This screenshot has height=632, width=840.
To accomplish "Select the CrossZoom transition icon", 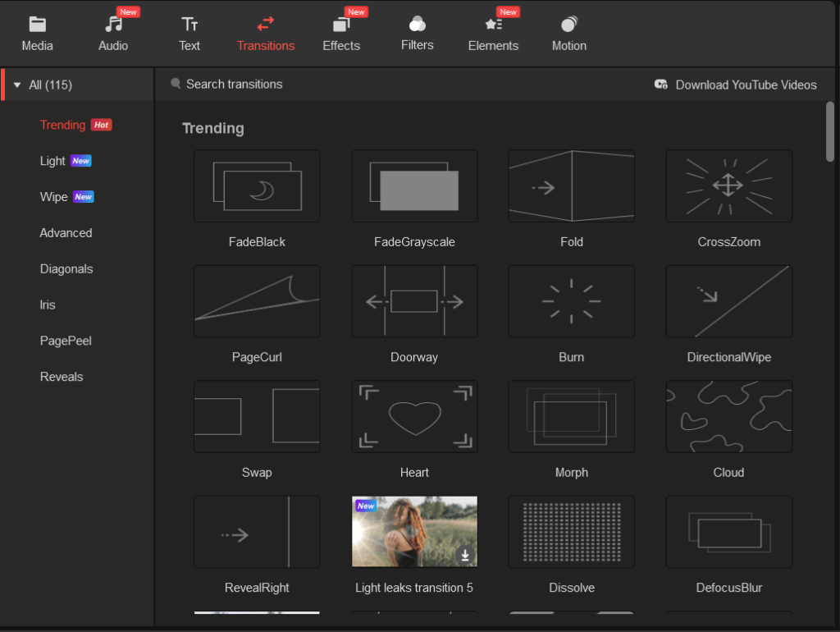I will click(x=729, y=186).
